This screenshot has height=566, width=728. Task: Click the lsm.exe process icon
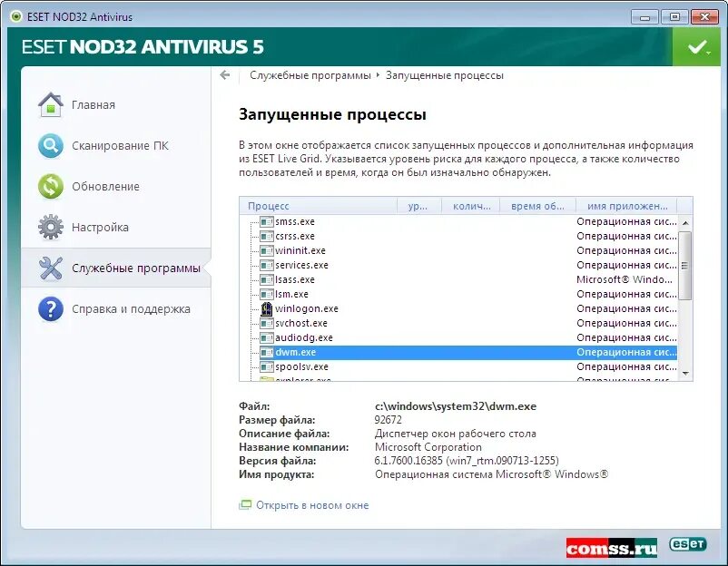pyautogui.click(x=267, y=294)
